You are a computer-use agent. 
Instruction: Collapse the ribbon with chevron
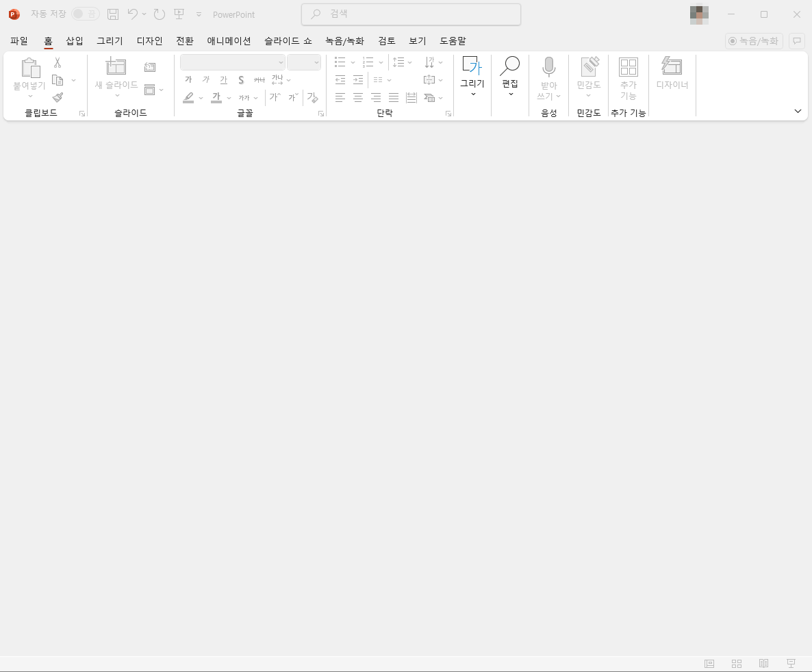(x=798, y=112)
